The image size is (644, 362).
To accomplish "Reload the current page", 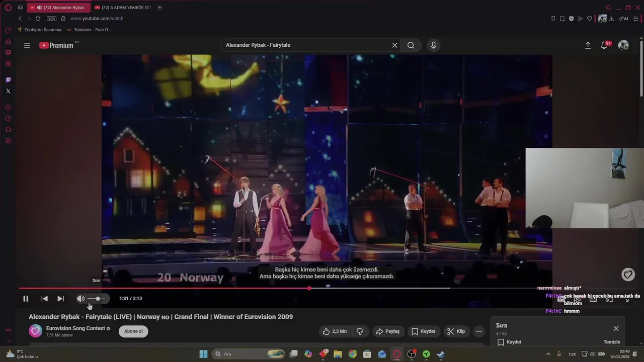I will pyautogui.click(x=38, y=19).
